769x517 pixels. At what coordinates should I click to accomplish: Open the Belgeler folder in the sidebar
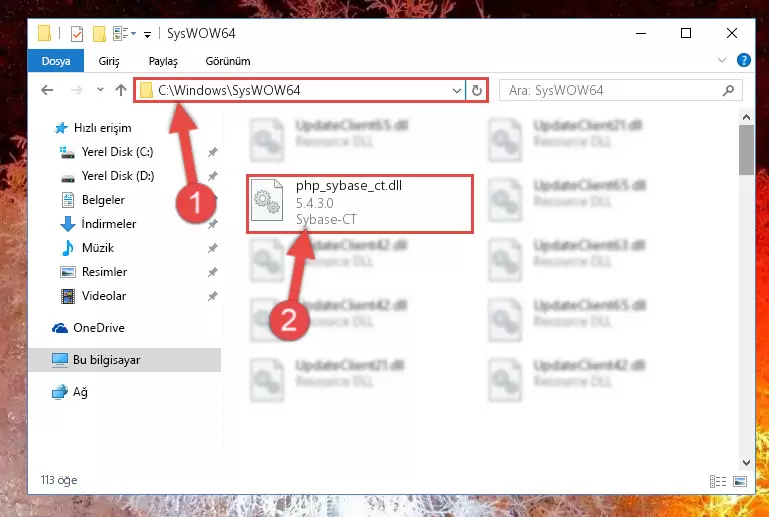[103, 200]
